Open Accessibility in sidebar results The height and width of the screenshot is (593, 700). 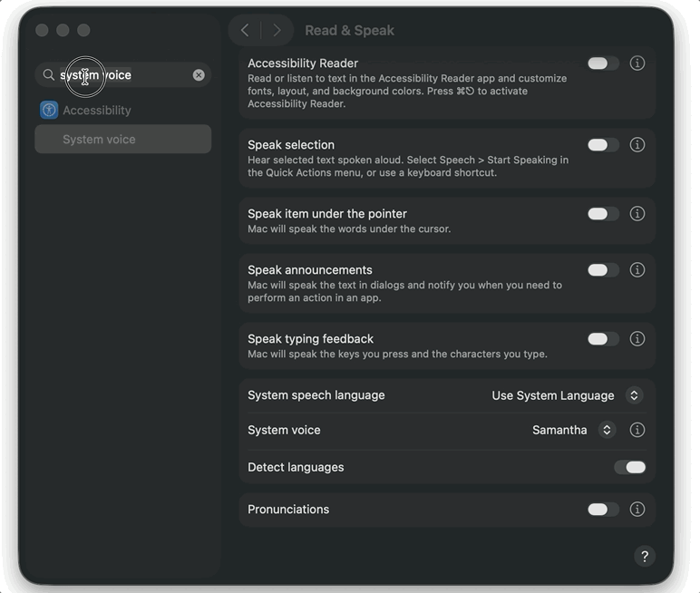(x=96, y=111)
